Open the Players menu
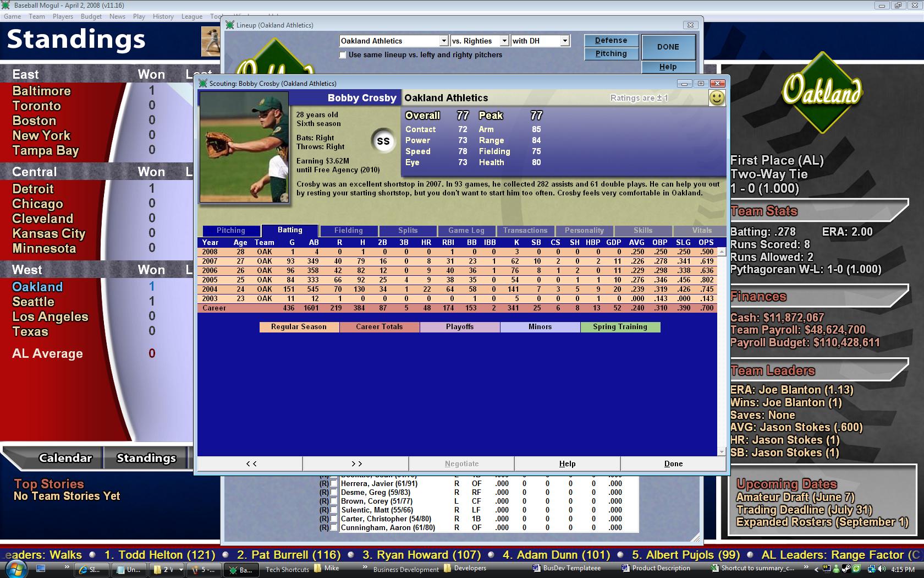Screen dimensions: 924x578 [63, 16]
